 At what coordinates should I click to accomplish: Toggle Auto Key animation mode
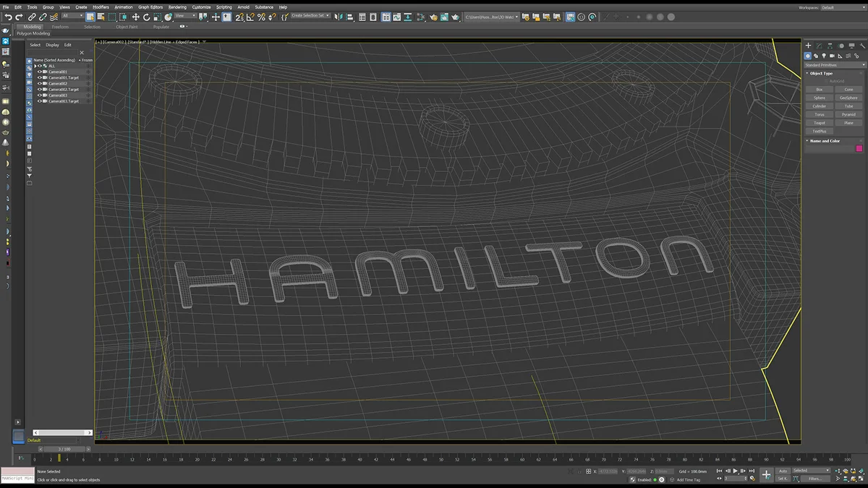(783, 471)
